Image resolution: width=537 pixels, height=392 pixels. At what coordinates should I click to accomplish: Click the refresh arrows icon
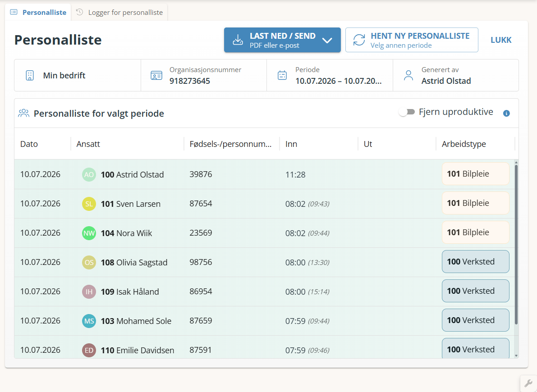point(359,40)
